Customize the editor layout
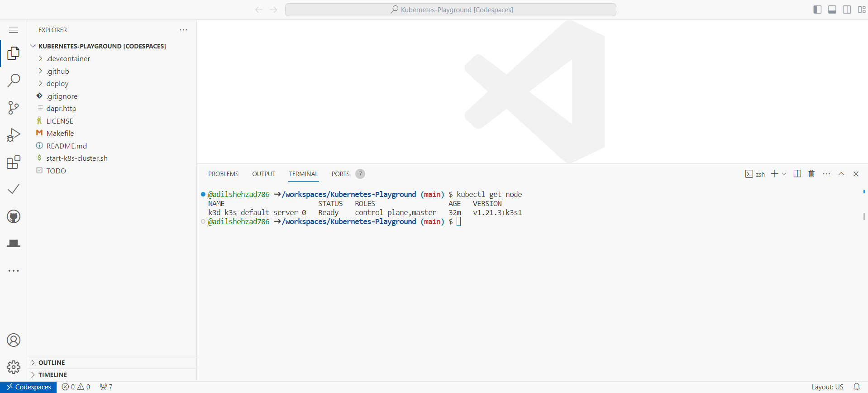This screenshot has width=868, height=393. click(862, 10)
